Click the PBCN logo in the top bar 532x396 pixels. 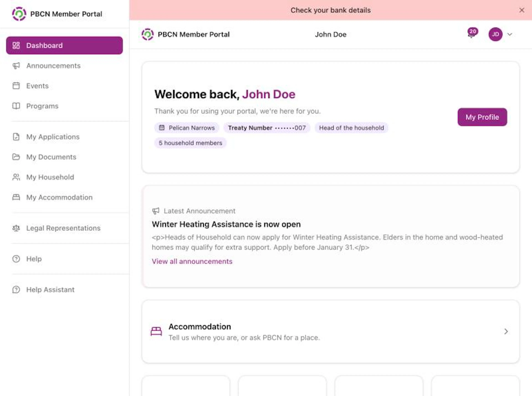click(x=148, y=34)
